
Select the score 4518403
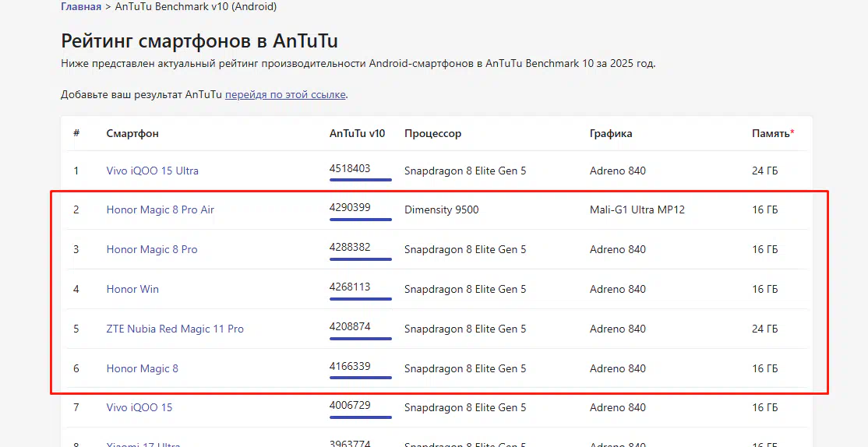pos(350,169)
